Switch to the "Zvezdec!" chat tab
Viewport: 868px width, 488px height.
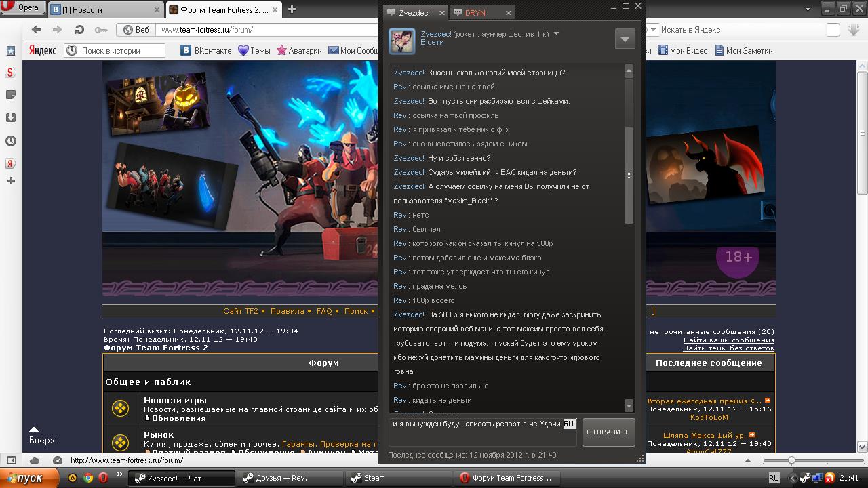[x=416, y=12]
